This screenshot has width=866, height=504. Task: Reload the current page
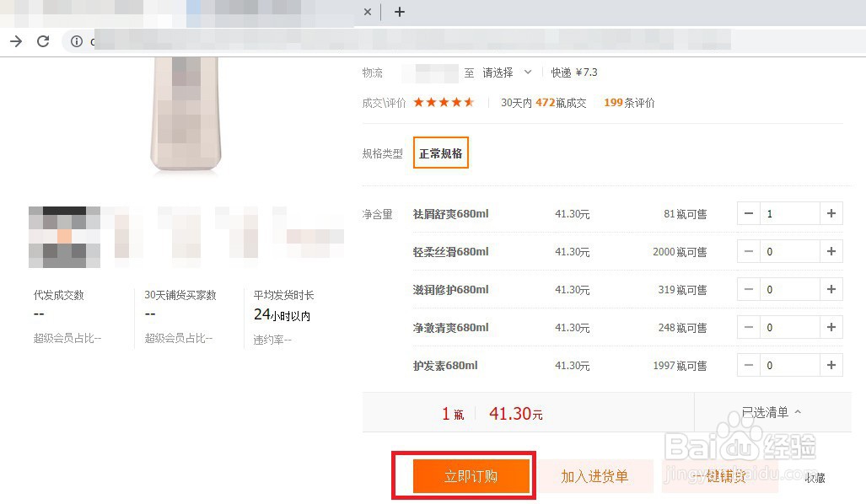coord(43,40)
